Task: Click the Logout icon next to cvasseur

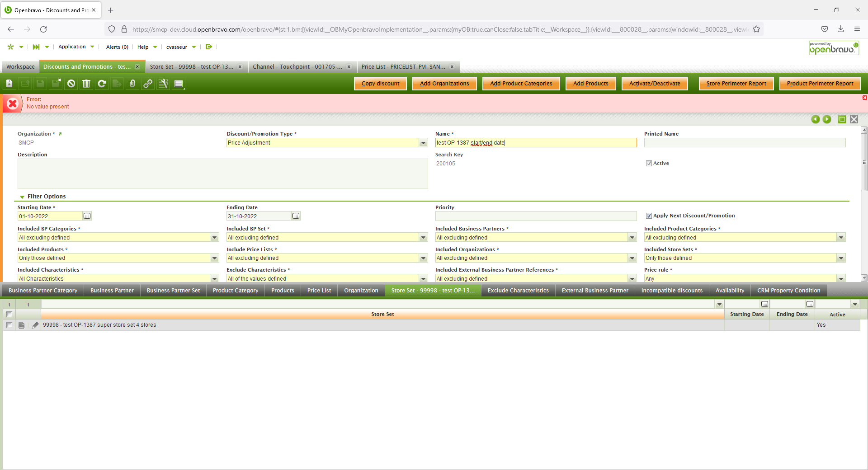Action: (x=209, y=47)
